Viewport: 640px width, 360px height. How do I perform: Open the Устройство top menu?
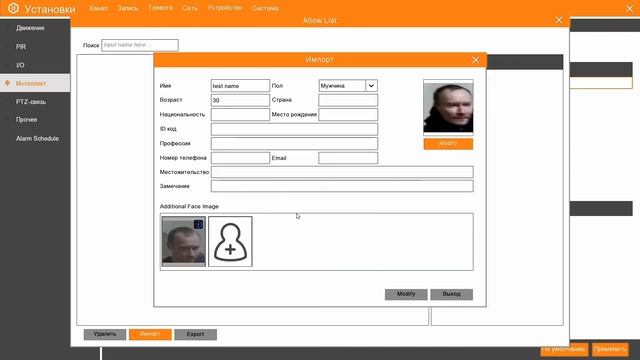tap(225, 8)
